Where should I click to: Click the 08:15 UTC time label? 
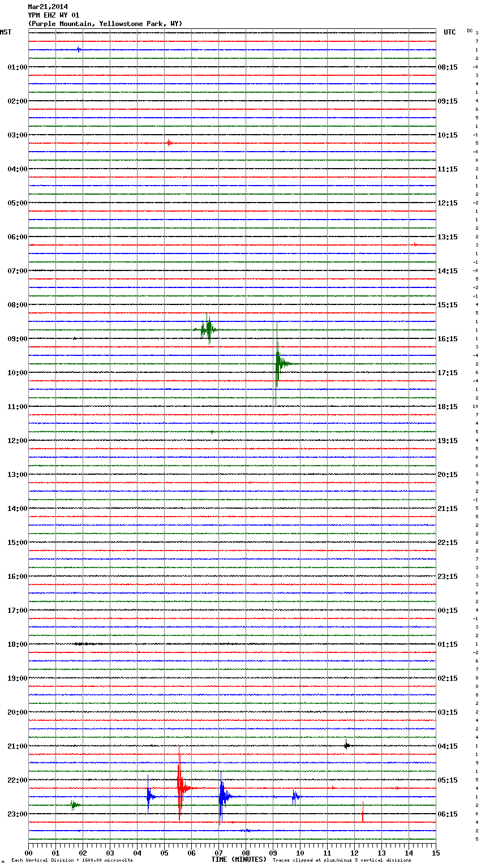coord(448,67)
